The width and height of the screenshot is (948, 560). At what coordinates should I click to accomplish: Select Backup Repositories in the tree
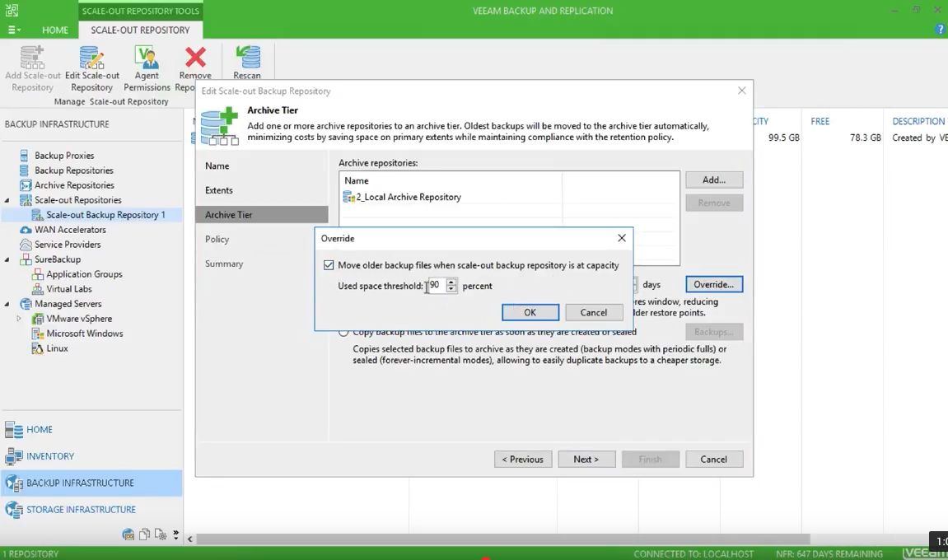(x=74, y=170)
